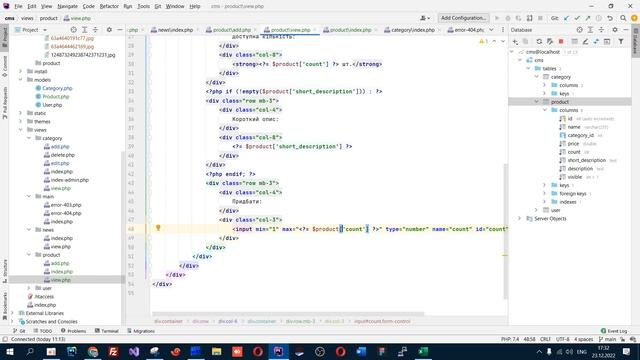Click the editor horizontal scrollbar

(x=288, y=314)
